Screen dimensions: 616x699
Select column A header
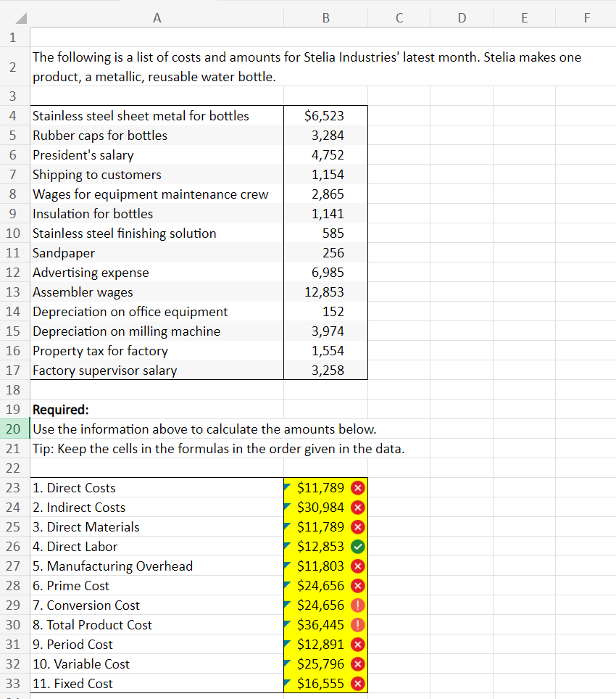(x=157, y=18)
